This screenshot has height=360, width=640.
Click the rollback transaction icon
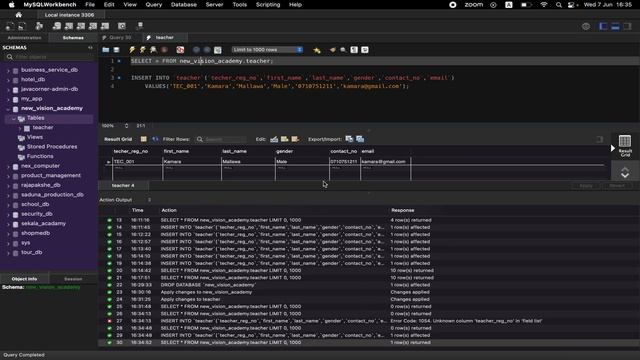click(207, 50)
